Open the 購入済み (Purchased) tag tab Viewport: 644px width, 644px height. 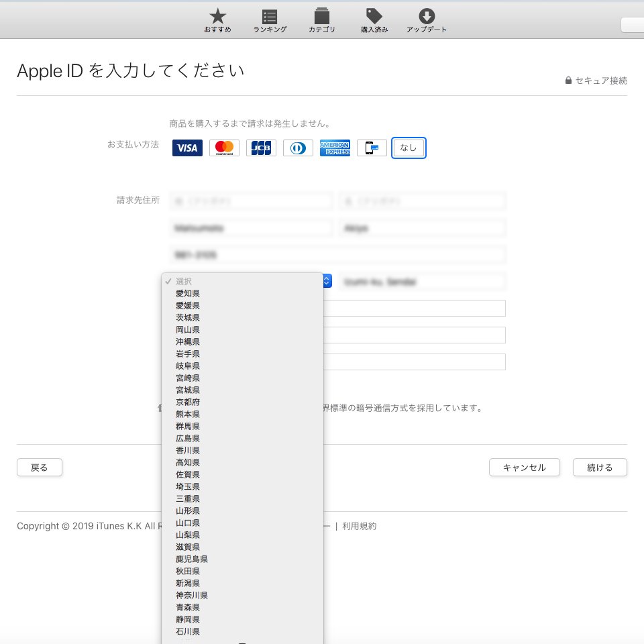click(374, 21)
